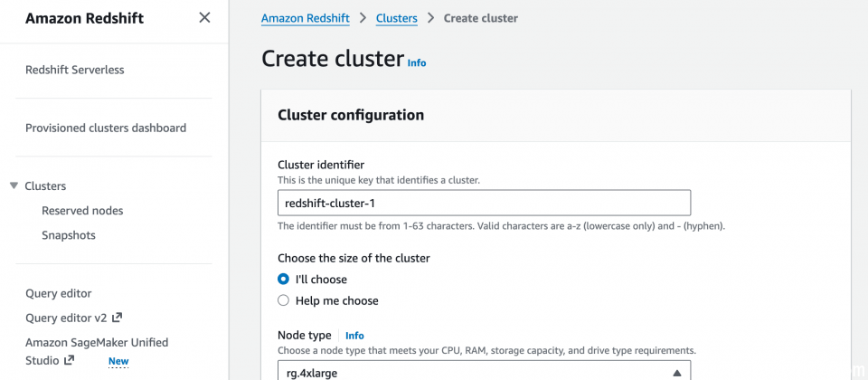Open Query editor in the sidebar
868x380 pixels.
click(x=59, y=293)
